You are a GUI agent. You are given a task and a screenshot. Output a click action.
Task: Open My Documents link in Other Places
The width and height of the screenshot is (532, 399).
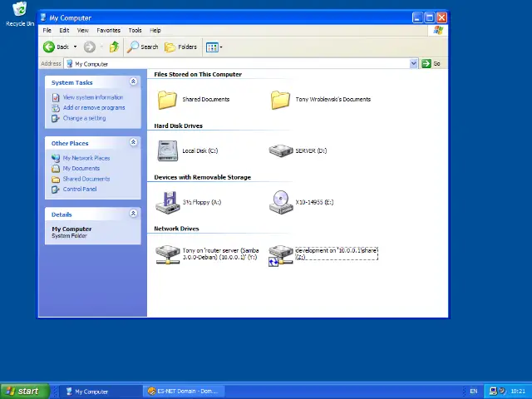pos(81,168)
